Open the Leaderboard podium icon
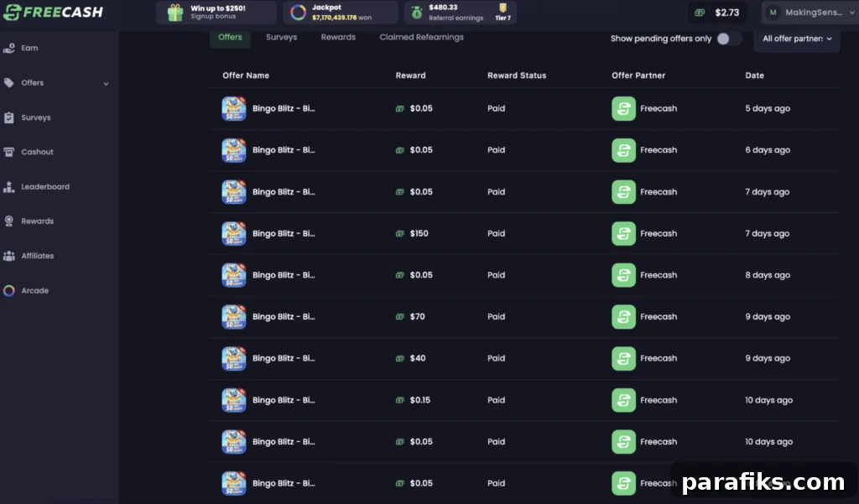Screen dimensions: 859x504 point(8,186)
